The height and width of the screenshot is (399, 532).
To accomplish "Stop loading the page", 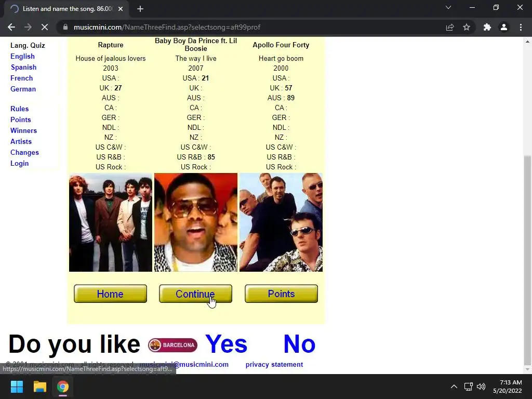I will point(45,27).
